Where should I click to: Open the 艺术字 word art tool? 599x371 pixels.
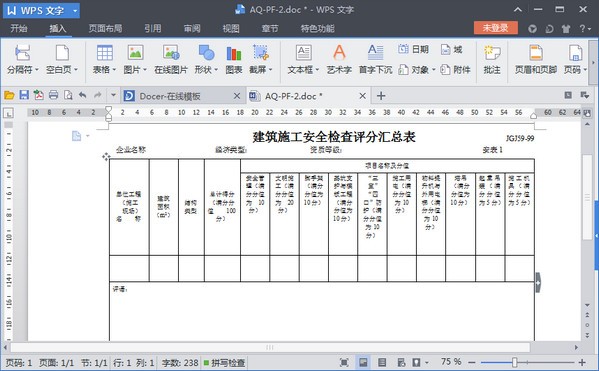pyautogui.click(x=339, y=58)
